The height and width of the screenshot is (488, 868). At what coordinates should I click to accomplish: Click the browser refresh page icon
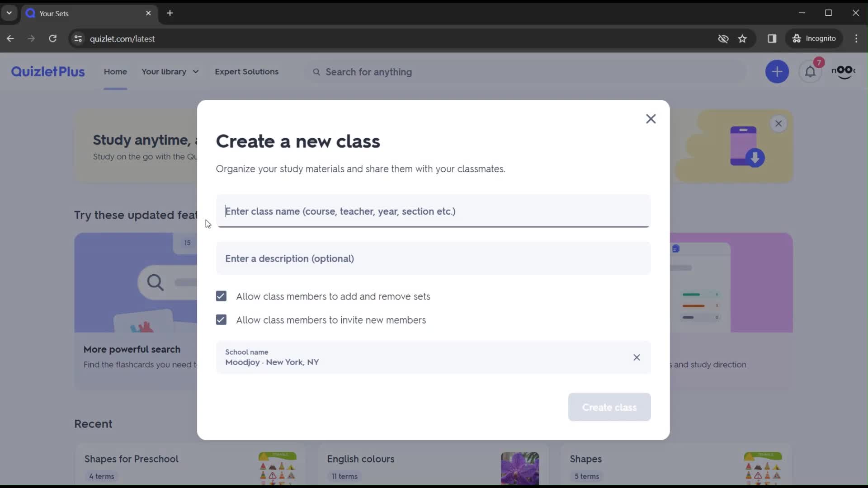click(x=53, y=38)
